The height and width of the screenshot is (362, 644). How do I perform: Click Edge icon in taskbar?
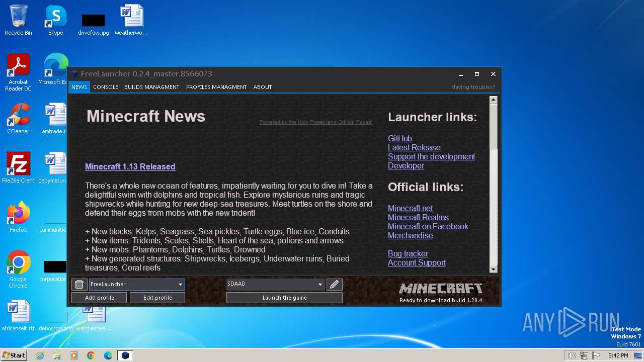point(108,355)
